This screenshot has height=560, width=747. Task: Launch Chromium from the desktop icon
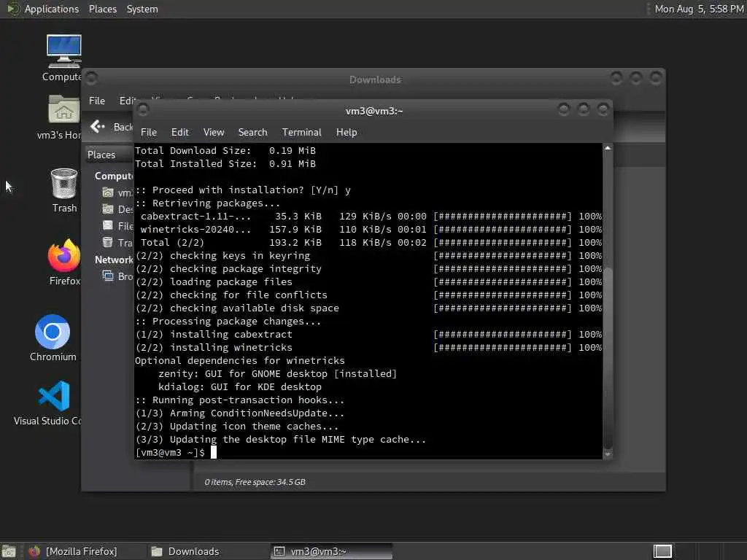pyautogui.click(x=53, y=332)
